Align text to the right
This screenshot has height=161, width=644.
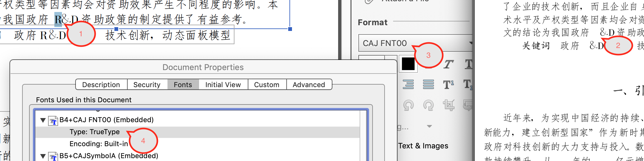(x=408, y=84)
